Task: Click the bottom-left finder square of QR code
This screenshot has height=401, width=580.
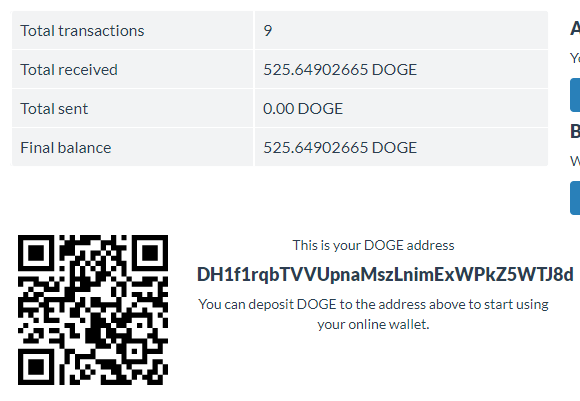Action: point(36,367)
